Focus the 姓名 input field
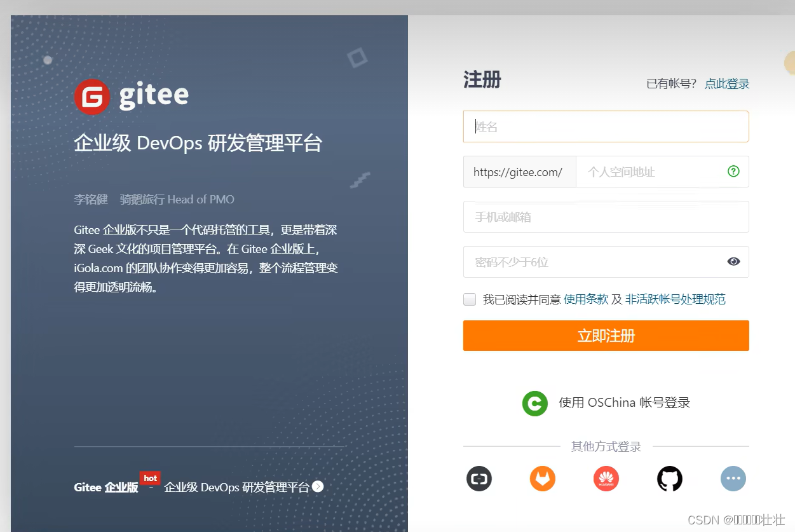Image resolution: width=795 pixels, height=532 pixels. 606,126
